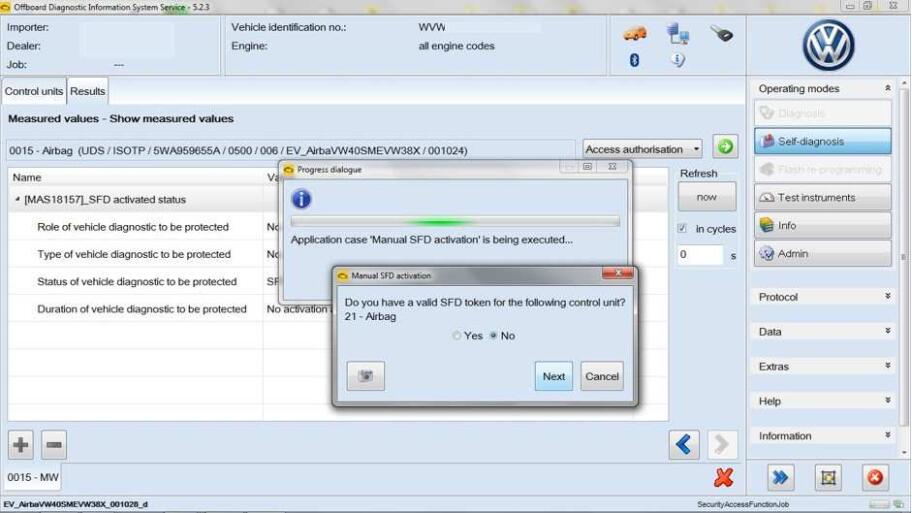Open Test instruments mode
The width and height of the screenshot is (912, 513).
tap(822, 198)
